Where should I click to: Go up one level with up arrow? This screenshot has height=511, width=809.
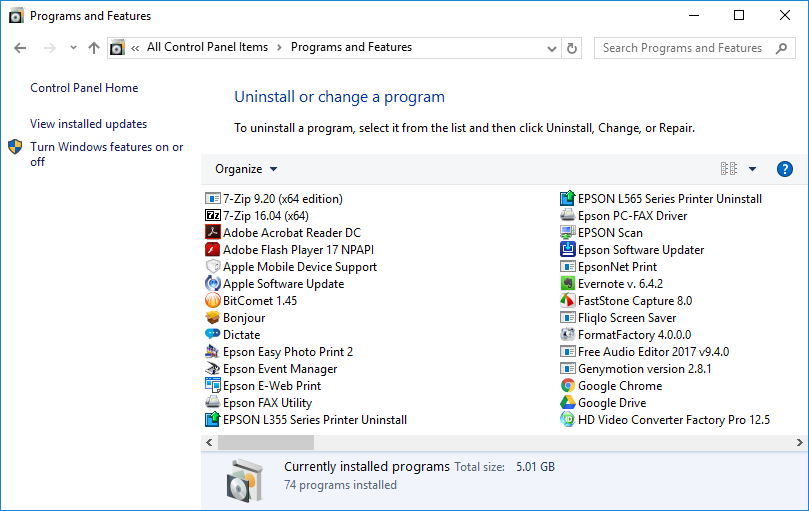(94, 48)
